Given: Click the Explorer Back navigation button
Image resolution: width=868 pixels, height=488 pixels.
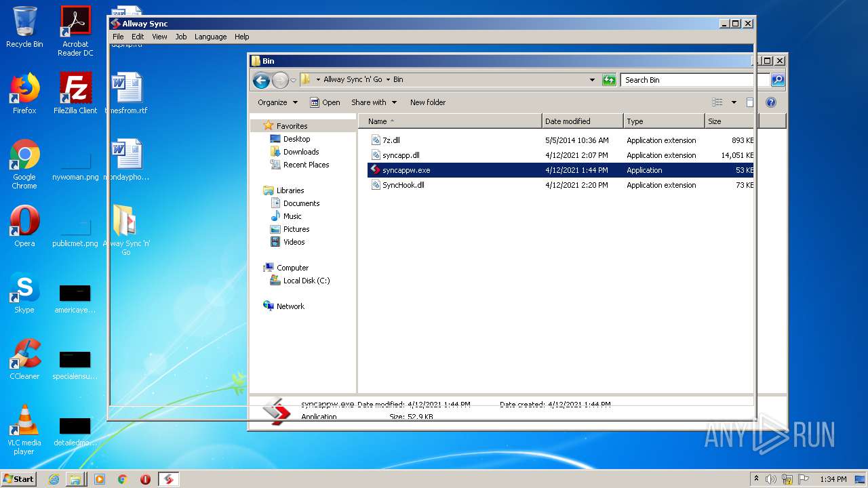Looking at the screenshot, I should [261, 80].
